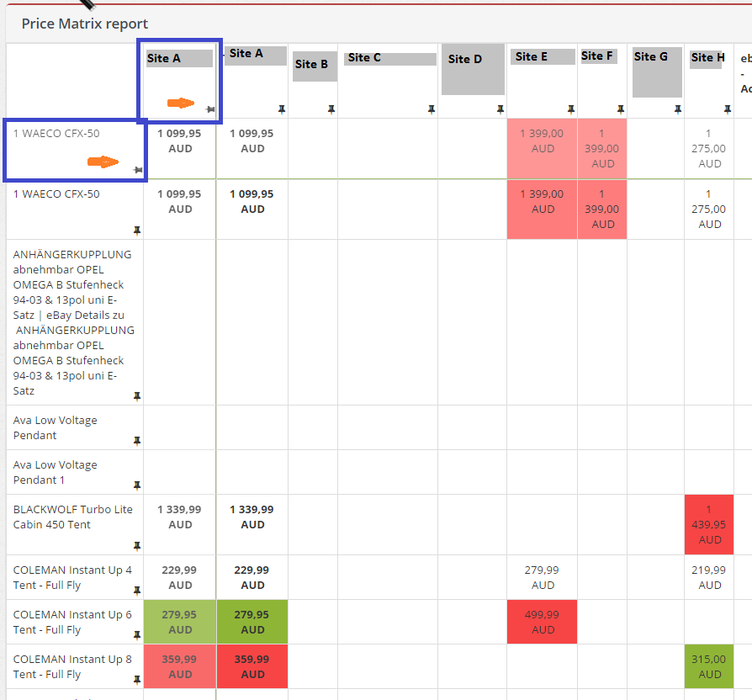This screenshot has width=752, height=700.
Task: Pin the Ava Low Voltage Pendant 1 row
Action: tap(137, 485)
